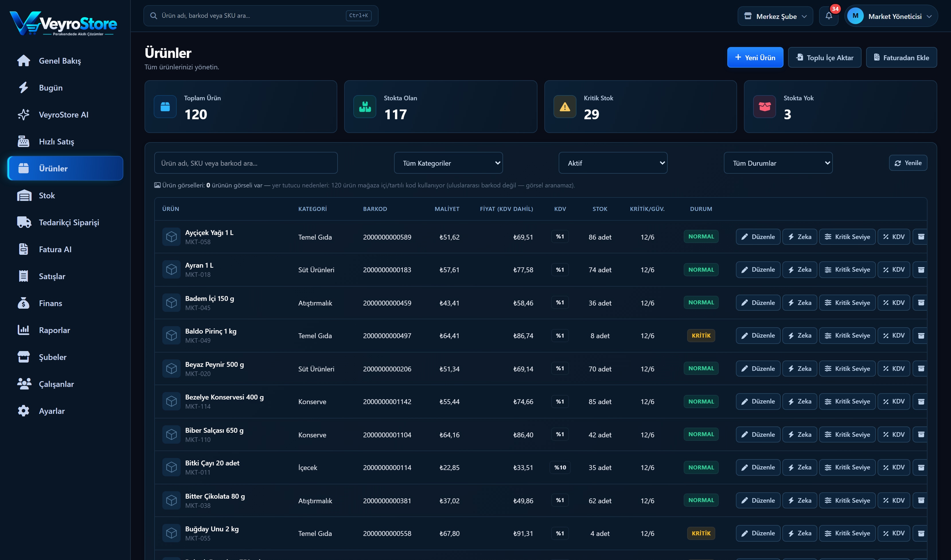Open Fatura AI in the sidebar
This screenshot has height=560, width=951.
65,249
